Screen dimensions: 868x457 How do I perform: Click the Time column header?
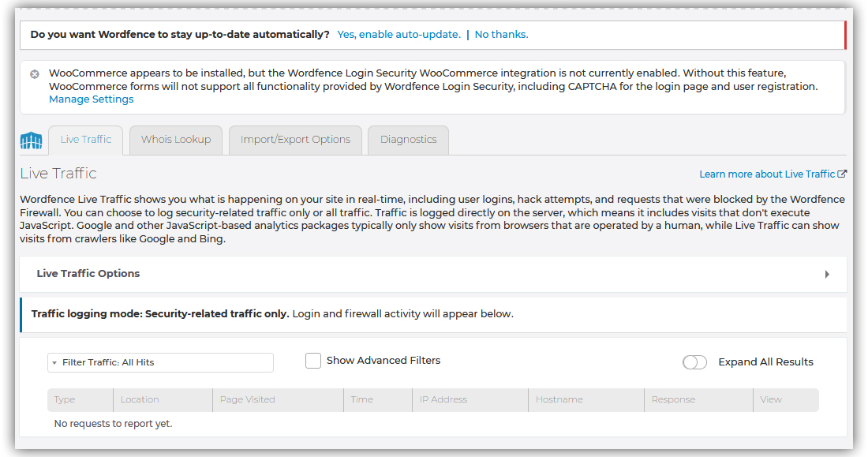point(377,399)
